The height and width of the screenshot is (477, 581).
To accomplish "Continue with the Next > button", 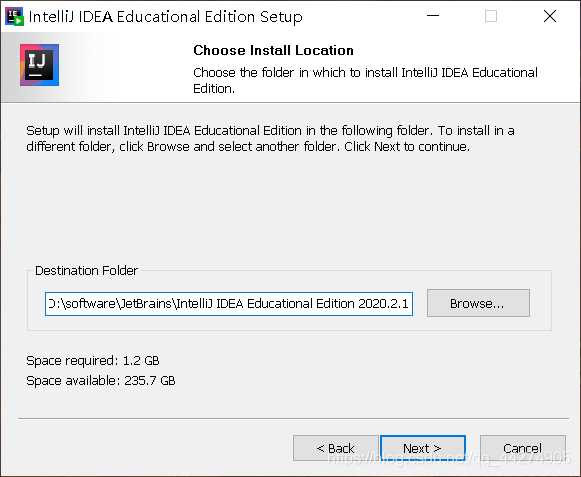I will point(423,448).
